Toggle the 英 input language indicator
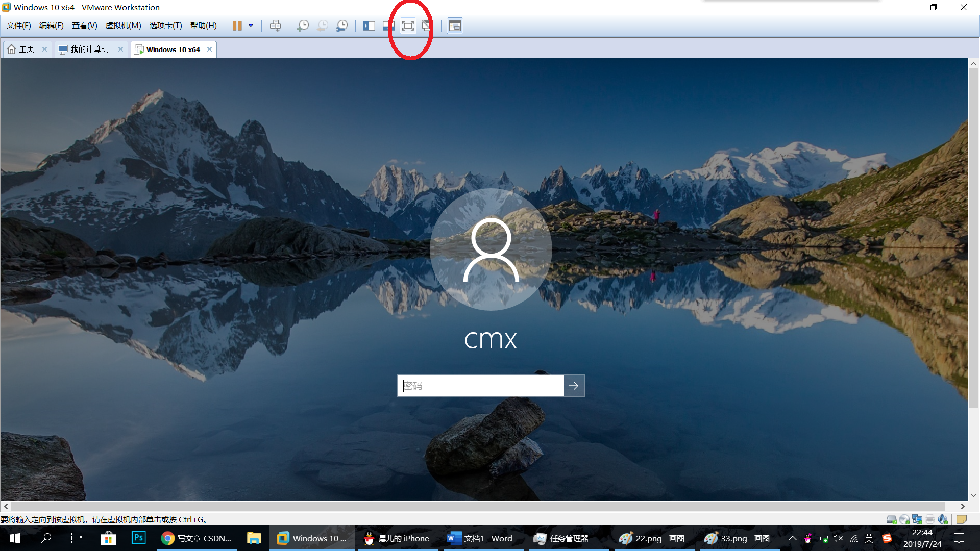The width and height of the screenshot is (980, 551). click(869, 538)
